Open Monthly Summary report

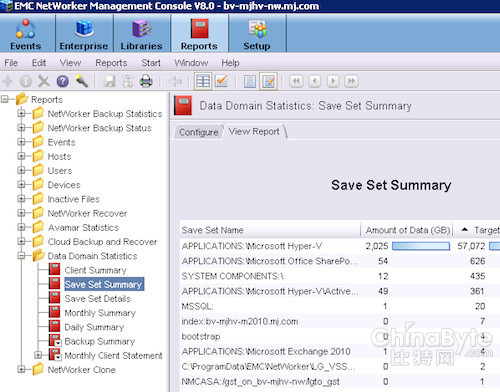tap(100, 313)
